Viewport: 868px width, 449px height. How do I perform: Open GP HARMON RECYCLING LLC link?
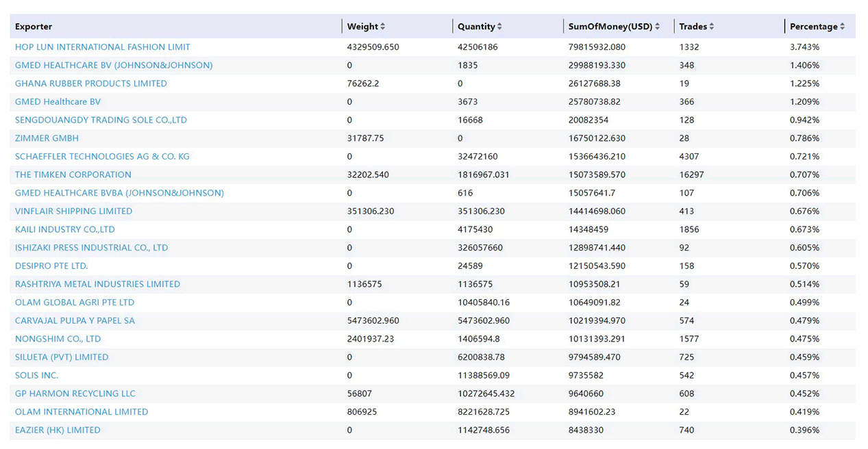point(75,394)
